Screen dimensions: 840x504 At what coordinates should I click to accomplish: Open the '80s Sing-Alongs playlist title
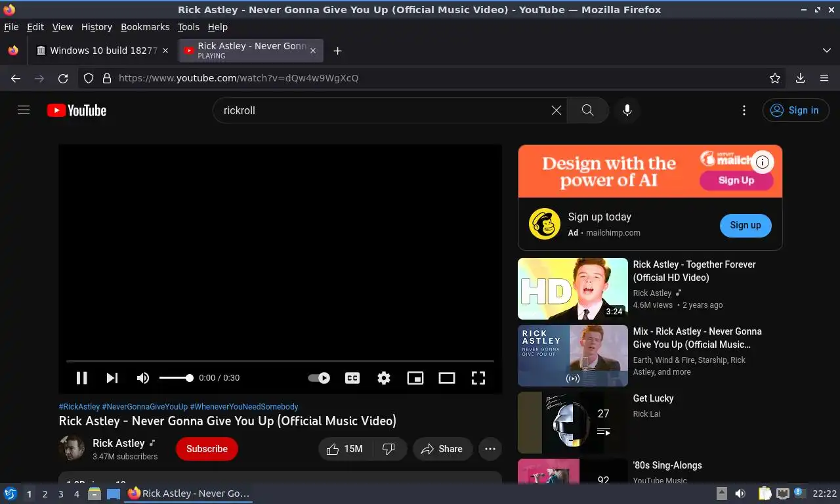(667, 465)
